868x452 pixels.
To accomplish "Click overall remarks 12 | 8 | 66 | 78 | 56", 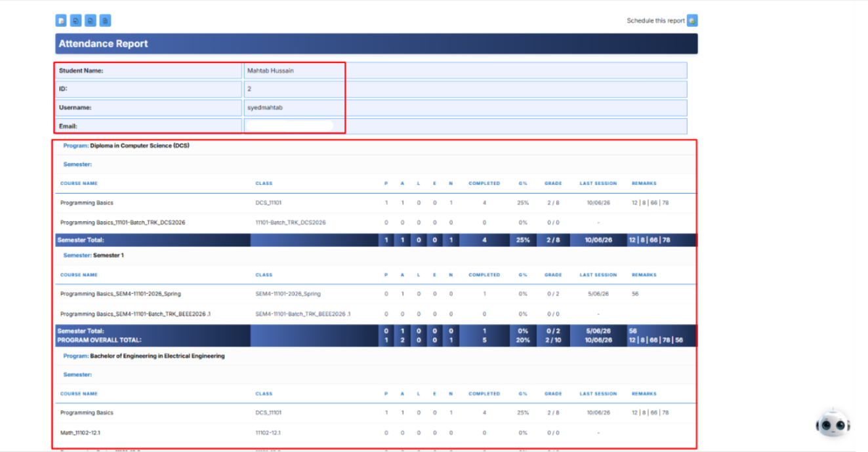I will pos(656,340).
